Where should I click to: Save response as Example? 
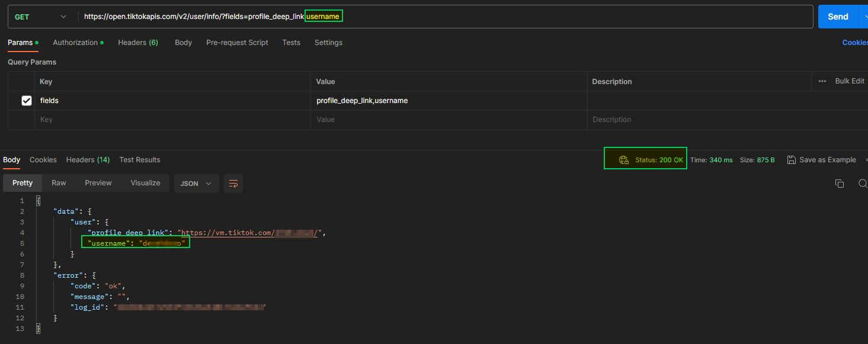(821, 160)
